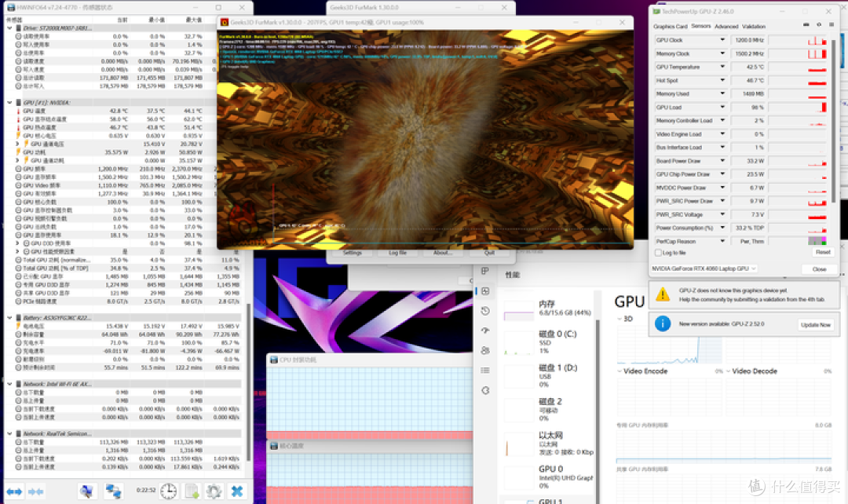The image size is (848, 504).
Task: Collapse HWiNFO Battery sensor section
Action: tap(9, 318)
